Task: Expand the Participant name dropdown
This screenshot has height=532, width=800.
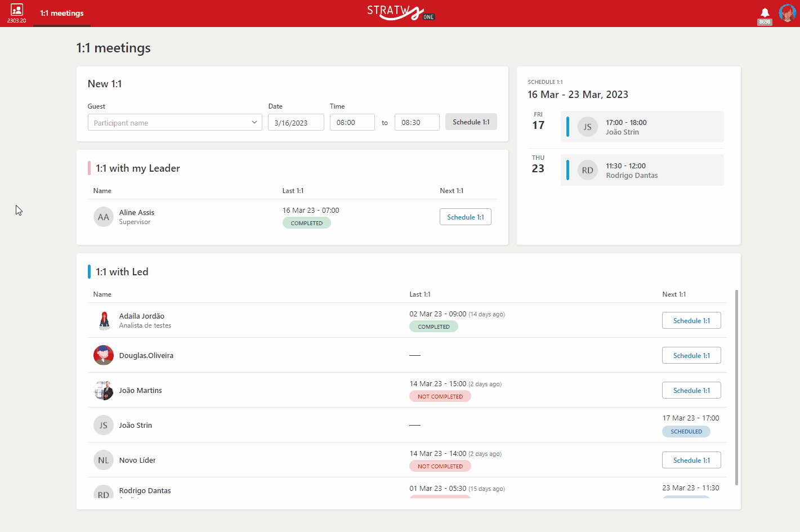Action: coord(175,122)
